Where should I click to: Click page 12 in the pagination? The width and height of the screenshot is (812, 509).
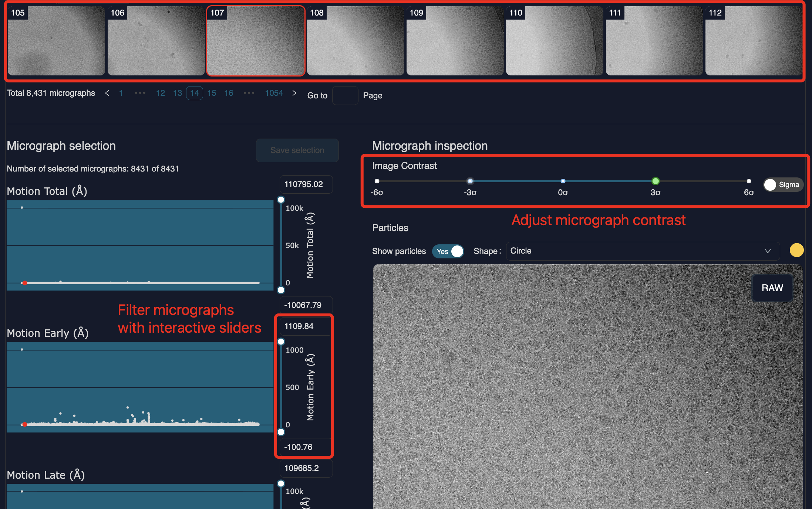click(160, 93)
